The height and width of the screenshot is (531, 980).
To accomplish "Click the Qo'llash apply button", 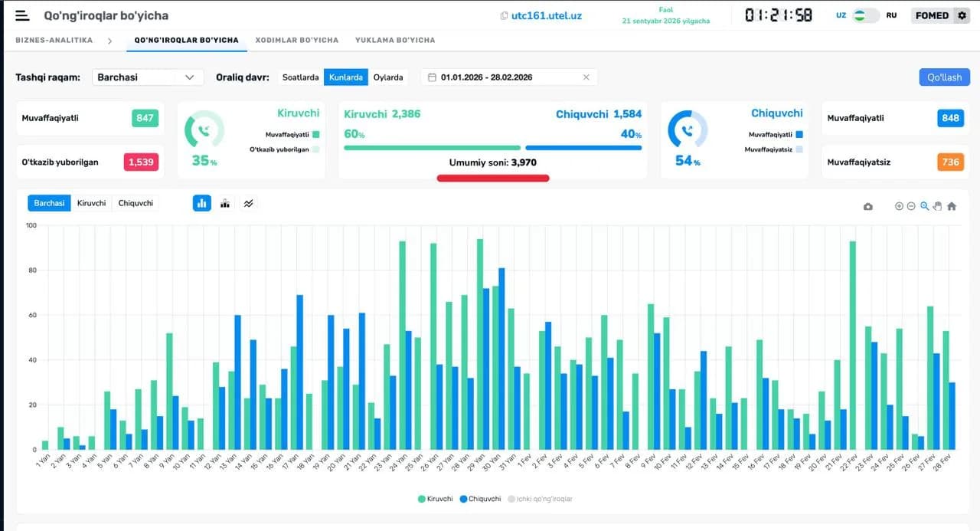I will [x=945, y=77].
